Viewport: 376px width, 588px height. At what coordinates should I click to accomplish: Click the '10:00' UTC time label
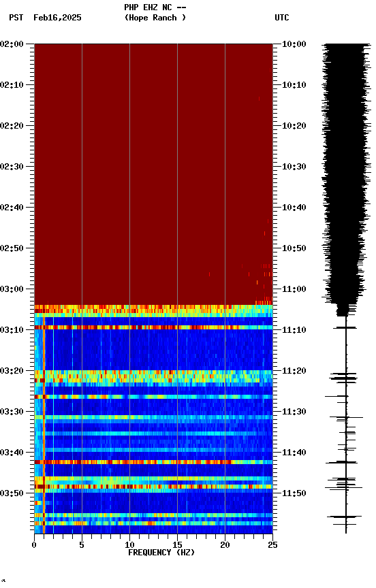click(x=294, y=44)
